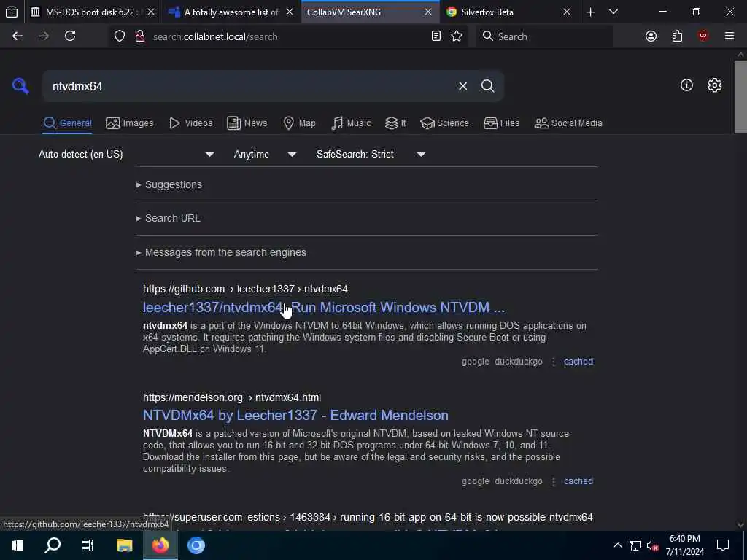The width and height of the screenshot is (747, 560).
Task: Open the tracking protection shield icon
Action: [120, 36]
